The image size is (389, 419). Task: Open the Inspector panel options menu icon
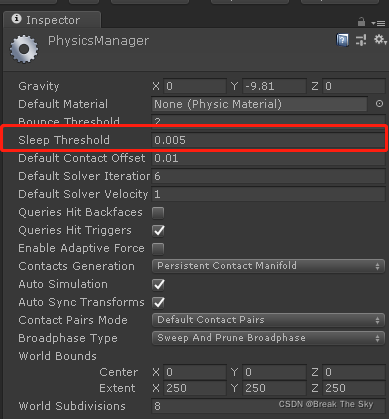(378, 23)
